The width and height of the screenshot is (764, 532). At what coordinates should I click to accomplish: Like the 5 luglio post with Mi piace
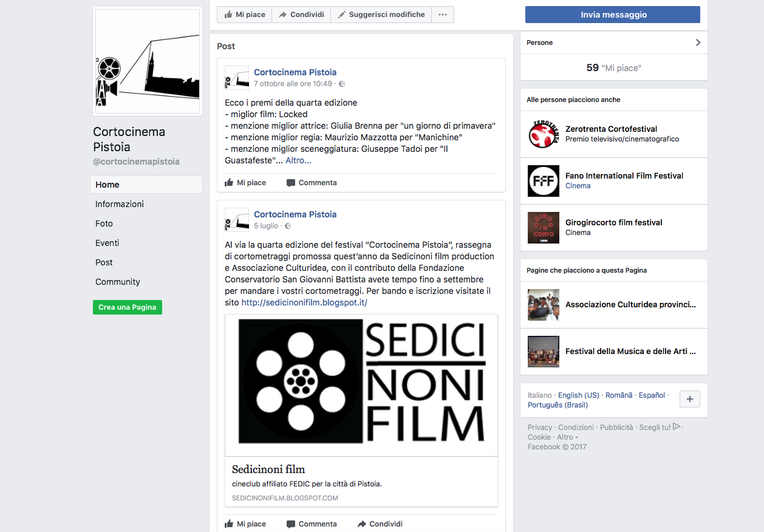pyautogui.click(x=245, y=524)
